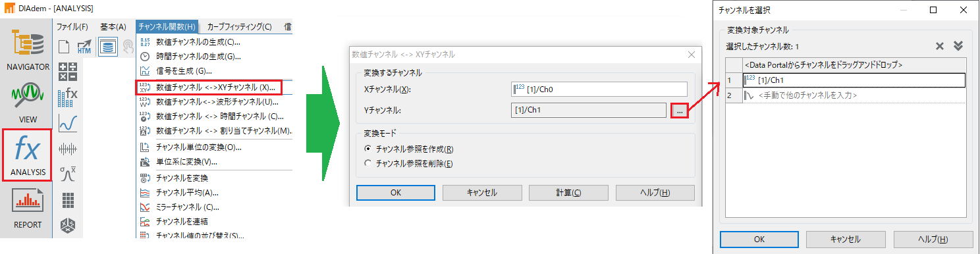Image resolution: width=980 pixels, height=254 pixels.
Task: Select the チャンネル参照を削除(E) radio button
Action: click(409, 163)
